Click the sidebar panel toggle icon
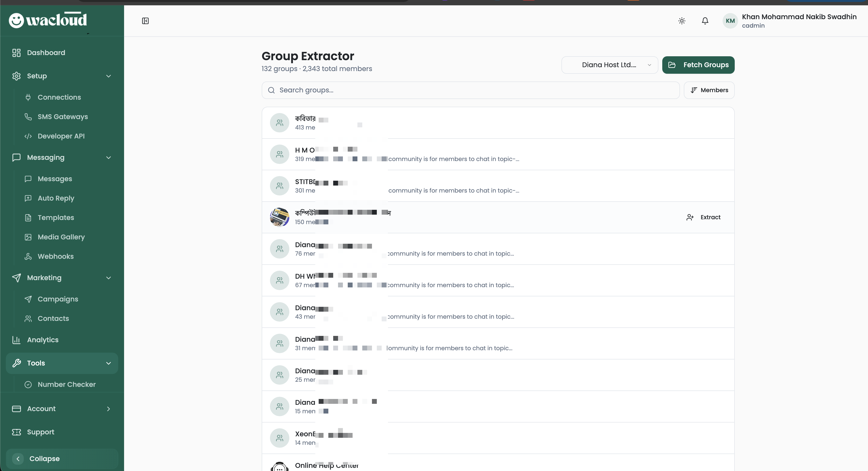This screenshot has width=868, height=471. (145, 21)
